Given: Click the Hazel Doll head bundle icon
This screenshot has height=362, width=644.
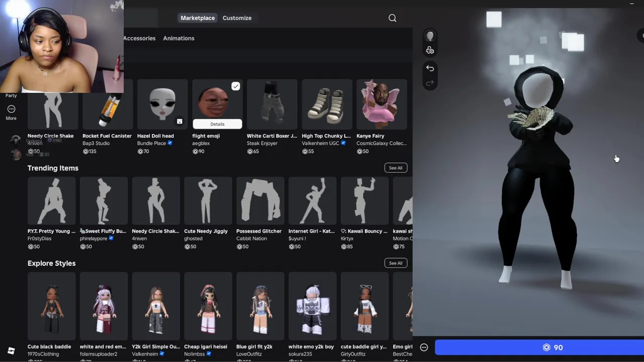Looking at the screenshot, I should pyautogui.click(x=180, y=122).
